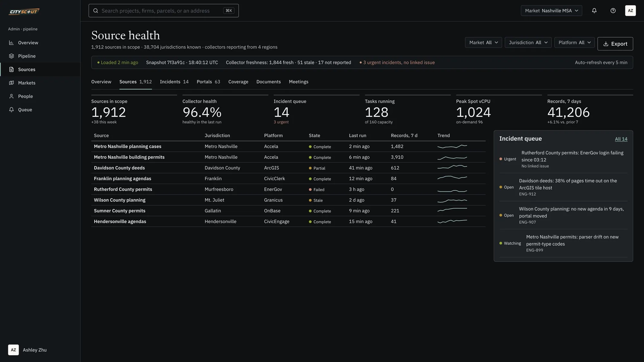Click the Queue bell icon in sidebar
This screenshot has height=362, width=644.
tap(11, 110)
